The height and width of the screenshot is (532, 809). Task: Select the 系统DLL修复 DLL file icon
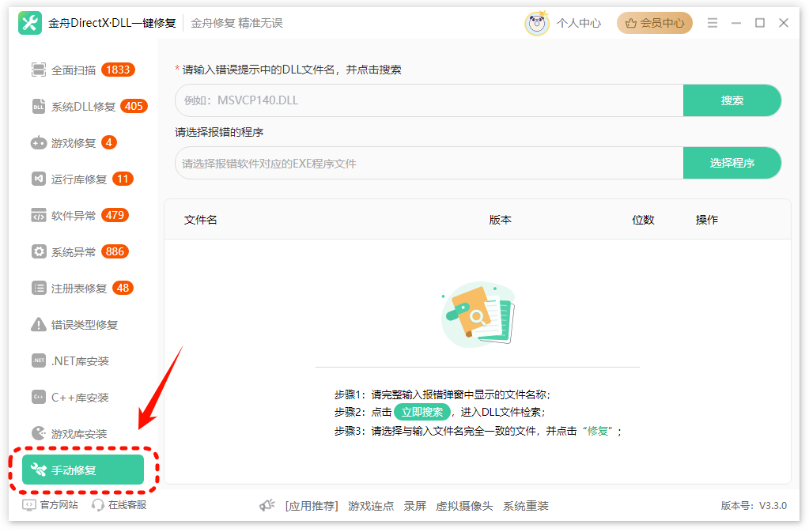pyautogui.click(x=39, y=106)
